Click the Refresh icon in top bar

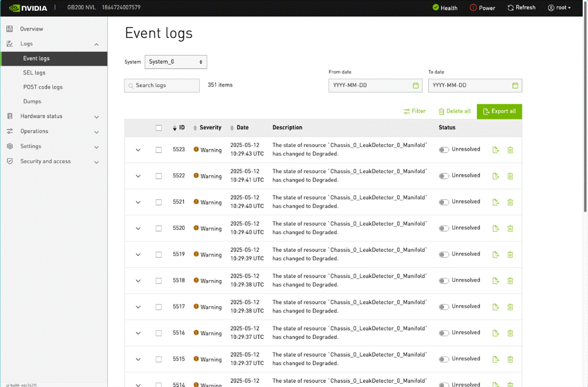(510, 8)
